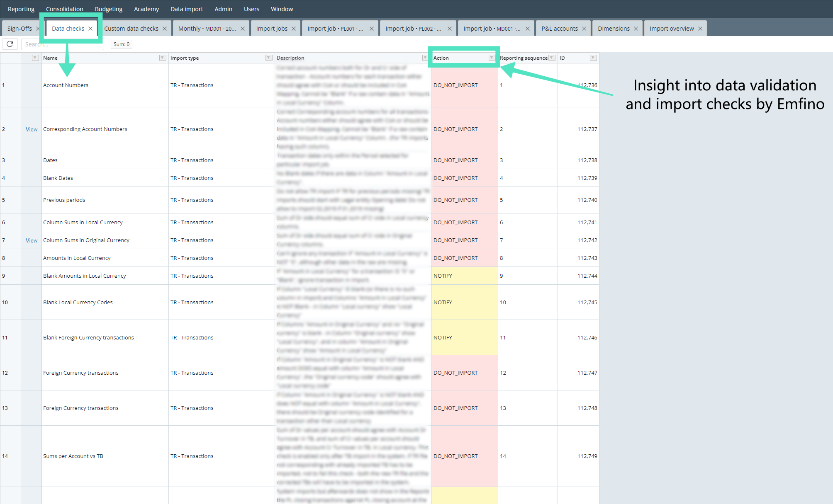
Task: Click View for Corresponding Account Numbers
Action: 31,129
